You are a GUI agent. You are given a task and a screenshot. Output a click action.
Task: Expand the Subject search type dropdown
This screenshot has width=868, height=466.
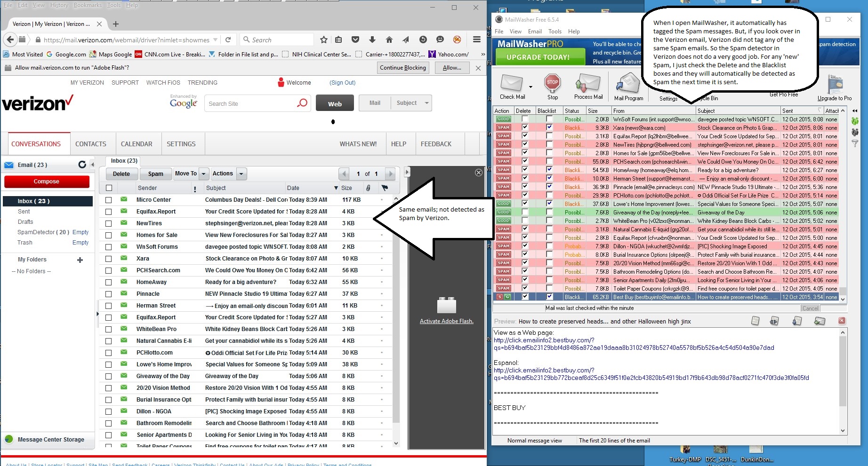pos(426,103)
